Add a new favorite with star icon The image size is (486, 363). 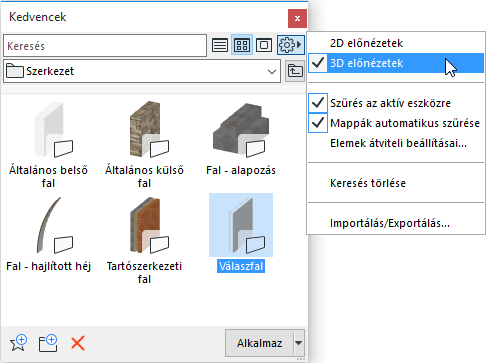[x=19, y=343]
